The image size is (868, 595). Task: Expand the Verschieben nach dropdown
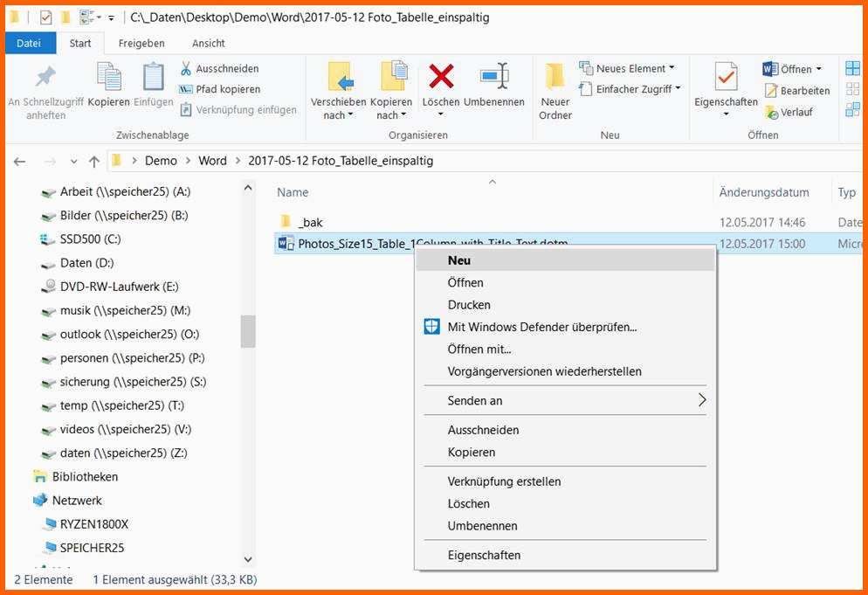click(339, 115)
